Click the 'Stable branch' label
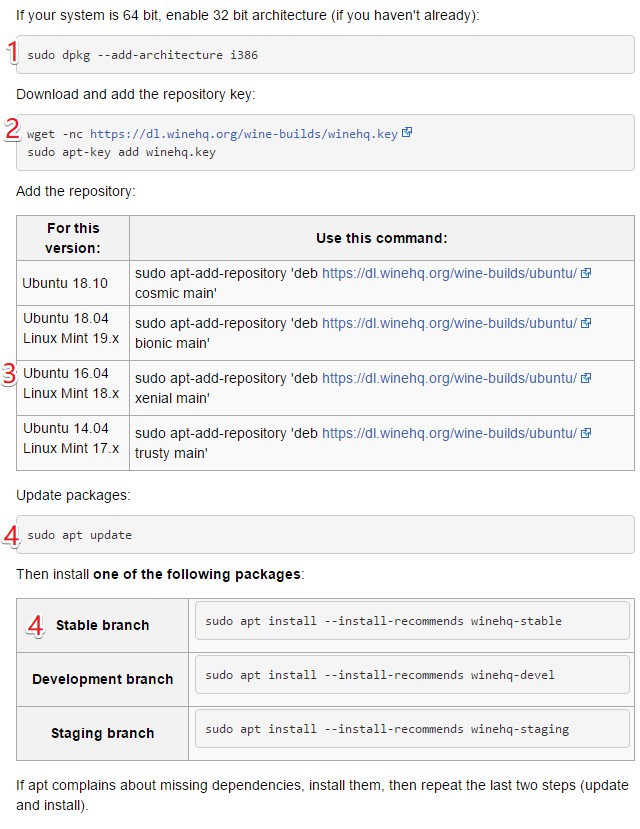 (103, 625)
